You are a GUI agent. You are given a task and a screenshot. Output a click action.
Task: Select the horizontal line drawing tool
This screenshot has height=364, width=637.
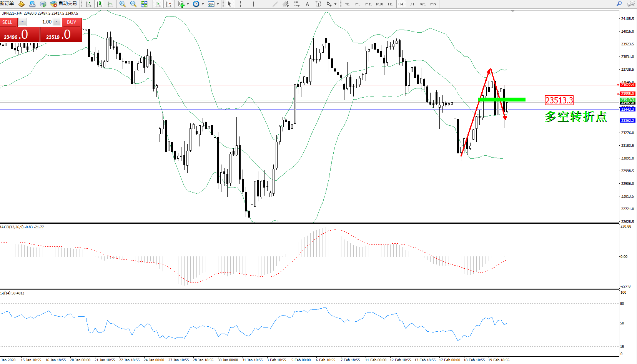click(x=264, y=4)
